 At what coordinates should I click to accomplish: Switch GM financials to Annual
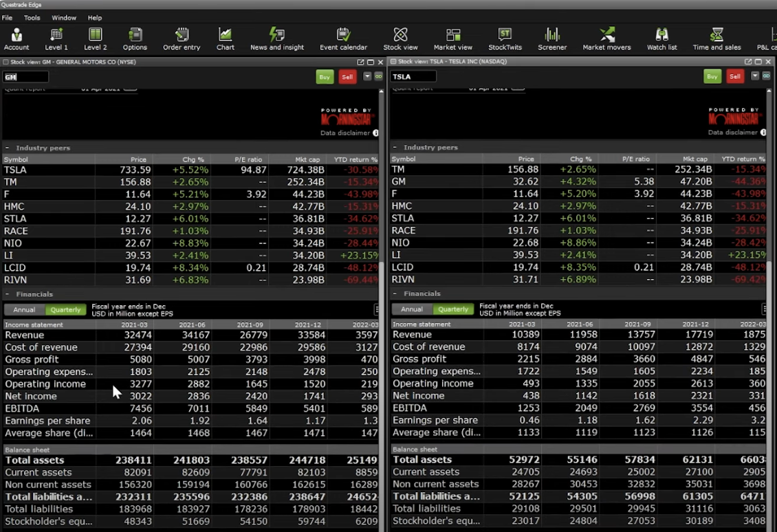click(x=24, y=310)
